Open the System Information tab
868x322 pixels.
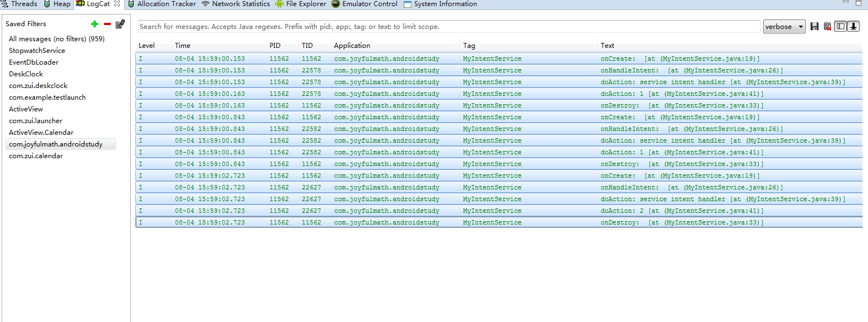(440, 4)
